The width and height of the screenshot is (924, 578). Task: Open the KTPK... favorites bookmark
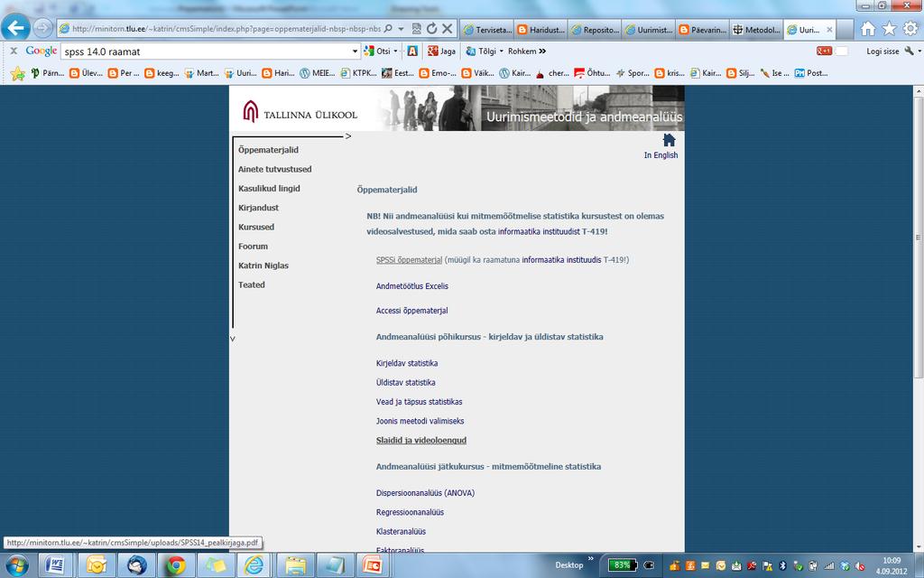[358, 73]
